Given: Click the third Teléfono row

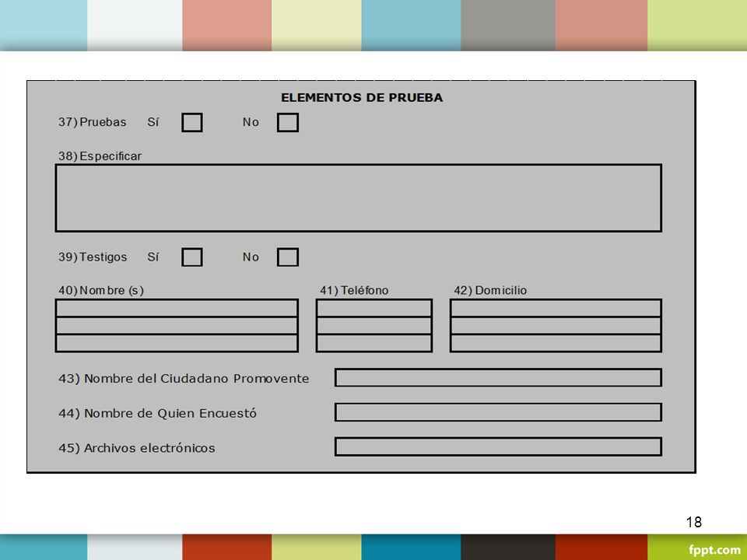Looking at the screenshot, I should pyautogui.click(x=374, y=343).
